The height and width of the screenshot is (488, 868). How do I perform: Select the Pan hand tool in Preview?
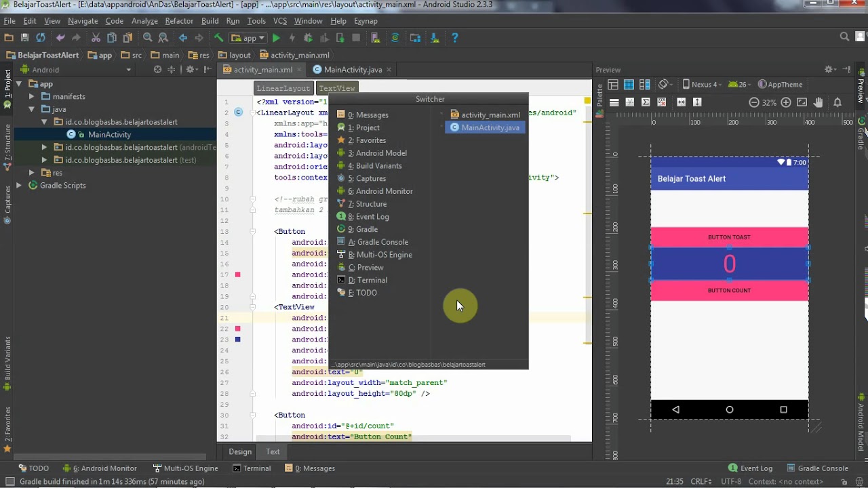point(818,102)
